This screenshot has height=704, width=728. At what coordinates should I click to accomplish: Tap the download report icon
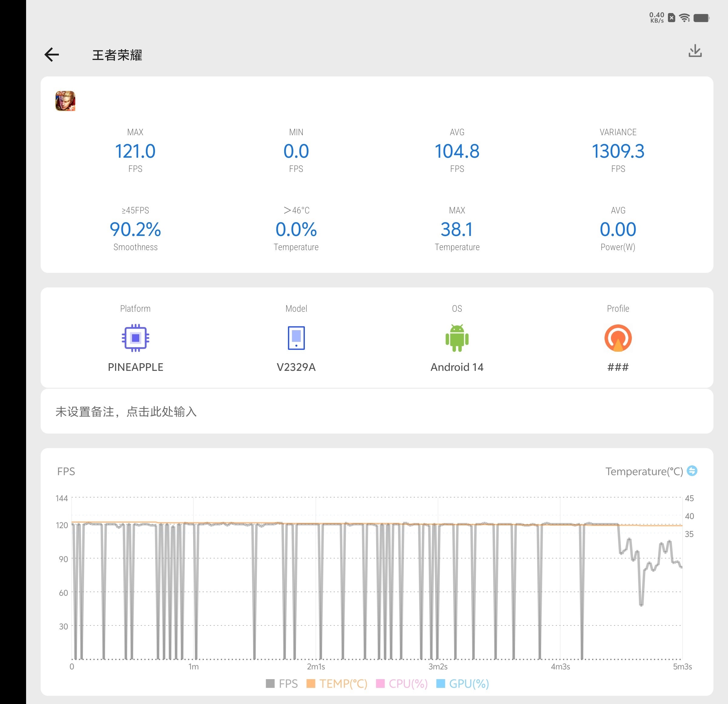[695, 51]
